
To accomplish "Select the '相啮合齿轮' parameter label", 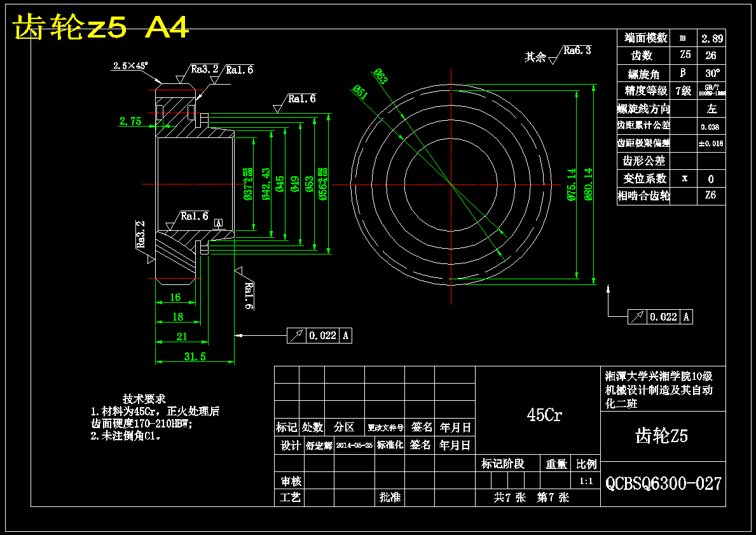I will 643,197.
